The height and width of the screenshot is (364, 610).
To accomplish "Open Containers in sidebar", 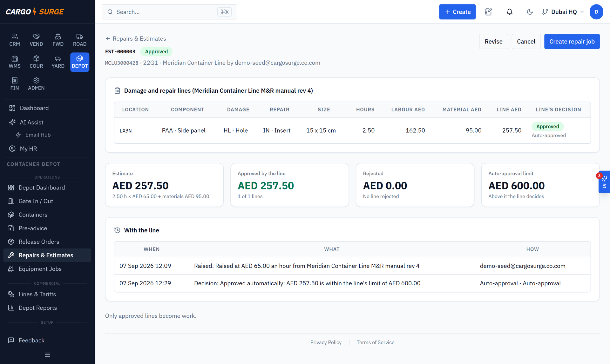I will pos(47,215).
